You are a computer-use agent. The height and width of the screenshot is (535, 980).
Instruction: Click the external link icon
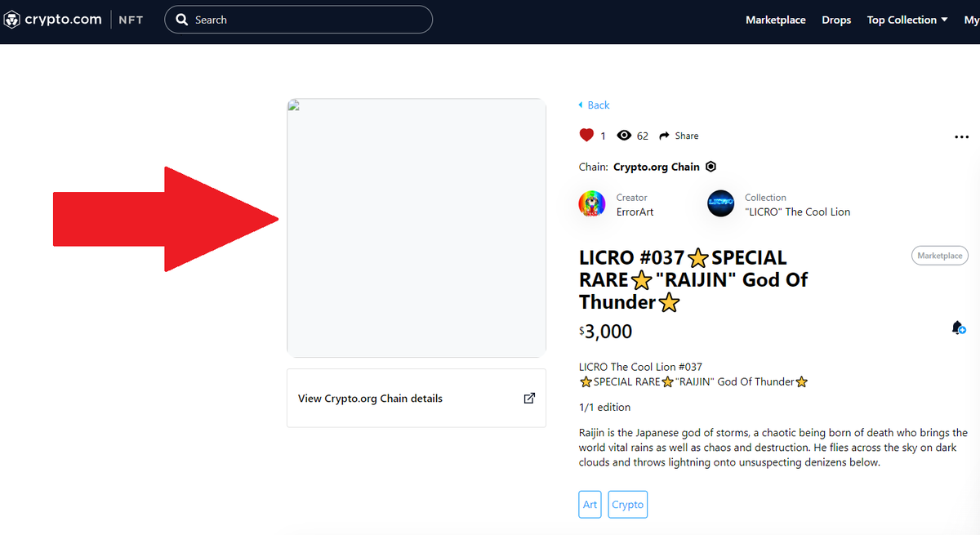[x=529, y=399]
